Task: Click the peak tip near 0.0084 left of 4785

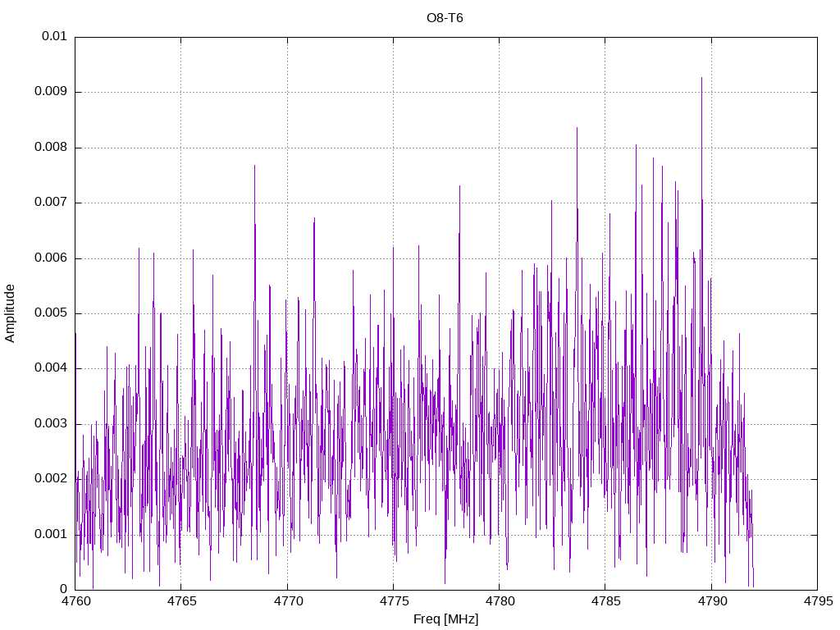Action: (x=577, y=128)
